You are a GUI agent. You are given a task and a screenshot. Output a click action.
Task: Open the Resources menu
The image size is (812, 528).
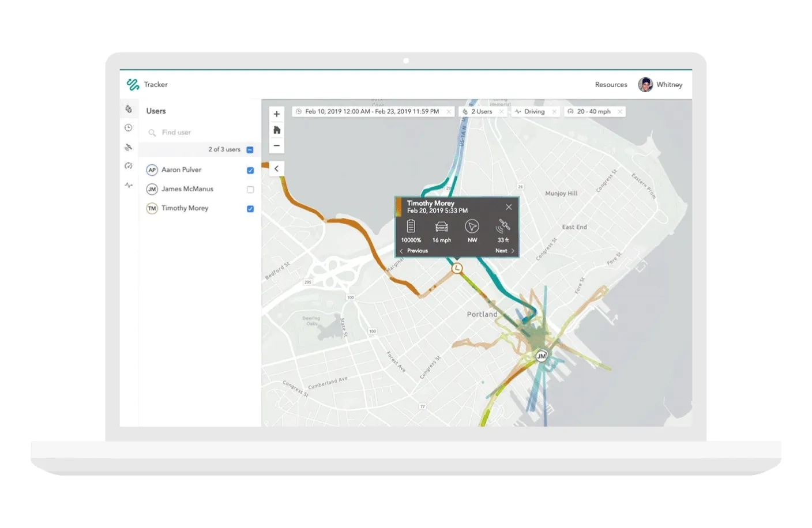pos(611,84)
